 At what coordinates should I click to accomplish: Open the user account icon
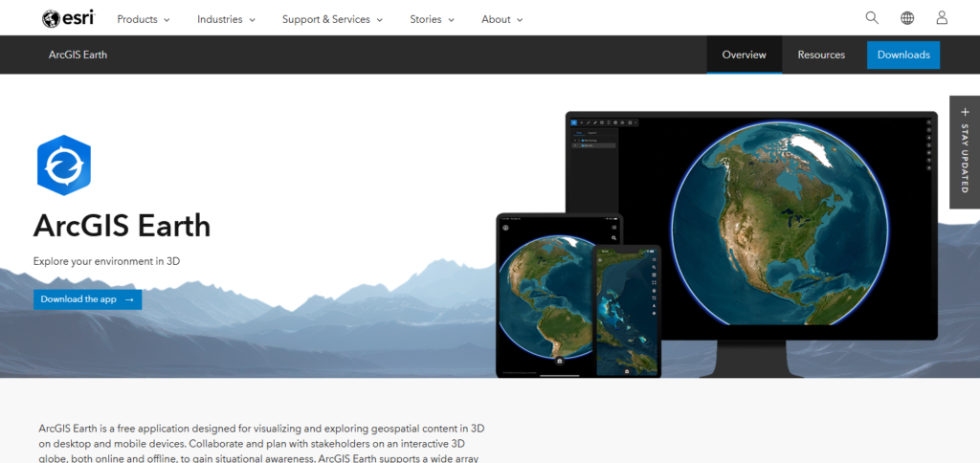pos(942,18)
